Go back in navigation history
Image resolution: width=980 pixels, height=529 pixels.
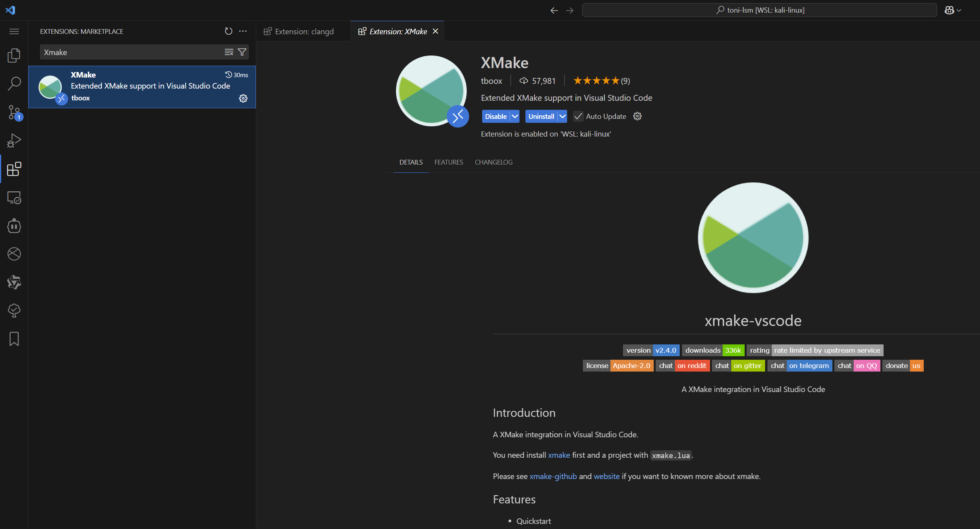click(x=554, y=11)
